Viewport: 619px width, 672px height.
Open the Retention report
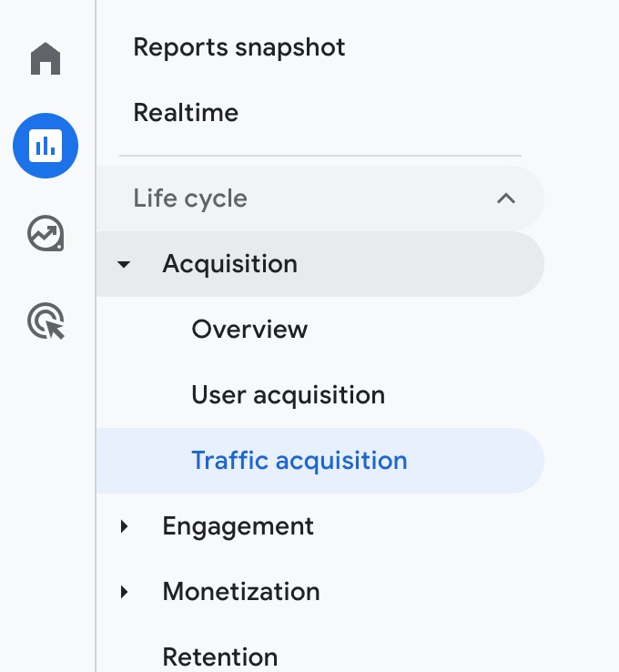pos(219,657)
